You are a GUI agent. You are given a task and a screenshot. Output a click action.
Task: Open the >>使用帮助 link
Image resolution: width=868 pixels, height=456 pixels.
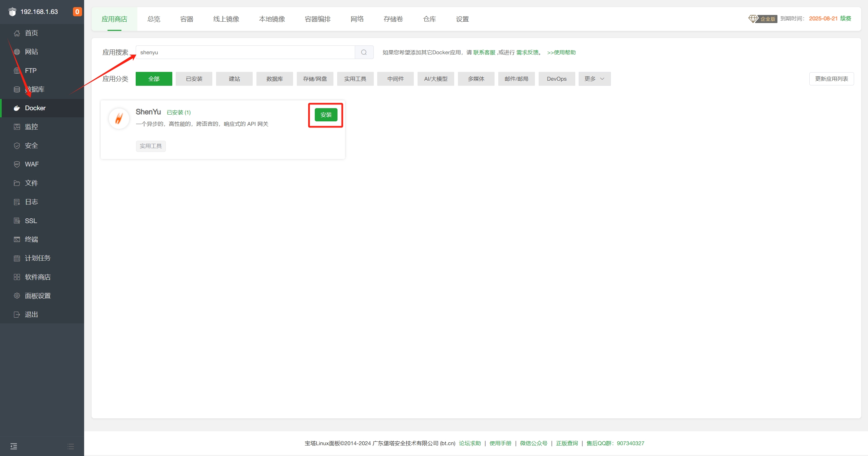561,52
